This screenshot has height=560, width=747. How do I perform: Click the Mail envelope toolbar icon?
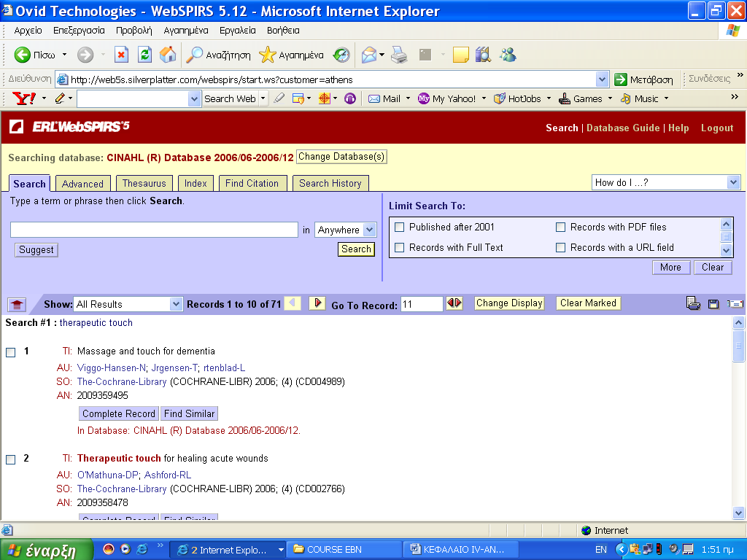coord(369,55)
